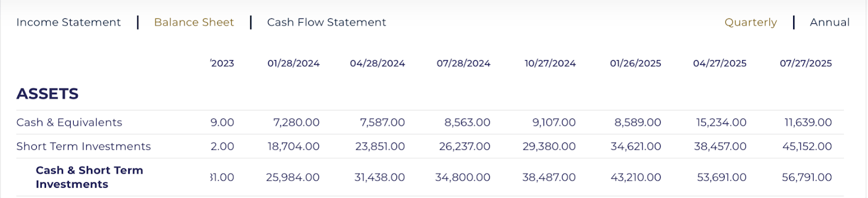868x198 pixels.
Task: Click the 04/27/2025 column header
Action: click(x=720, y=63)
